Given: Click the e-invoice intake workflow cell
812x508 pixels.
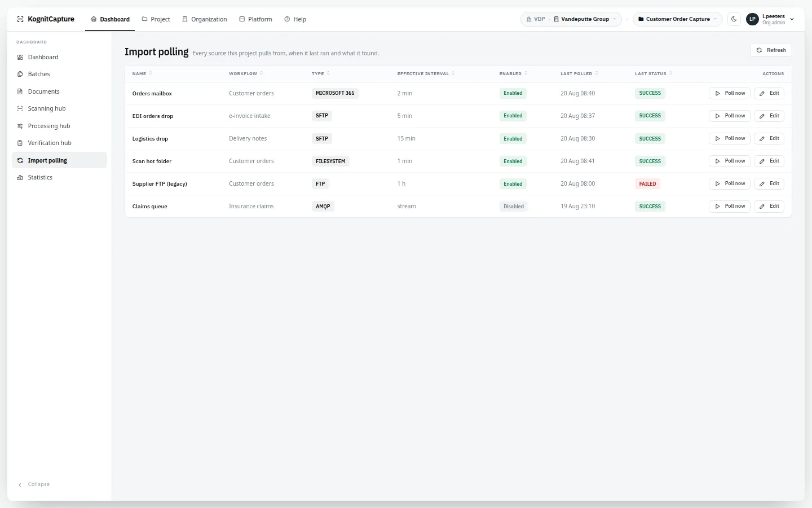Looking at the screenshot, I should click(x=250, y=116).
